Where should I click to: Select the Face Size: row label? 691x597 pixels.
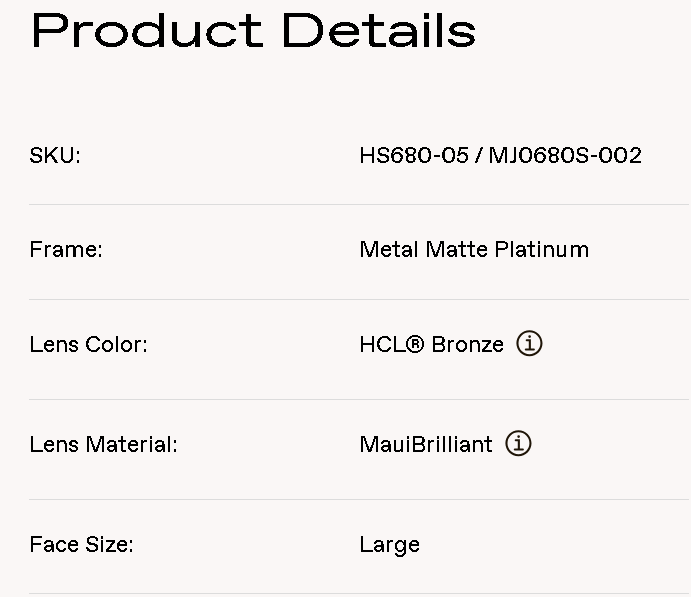[x=82, y=545]
